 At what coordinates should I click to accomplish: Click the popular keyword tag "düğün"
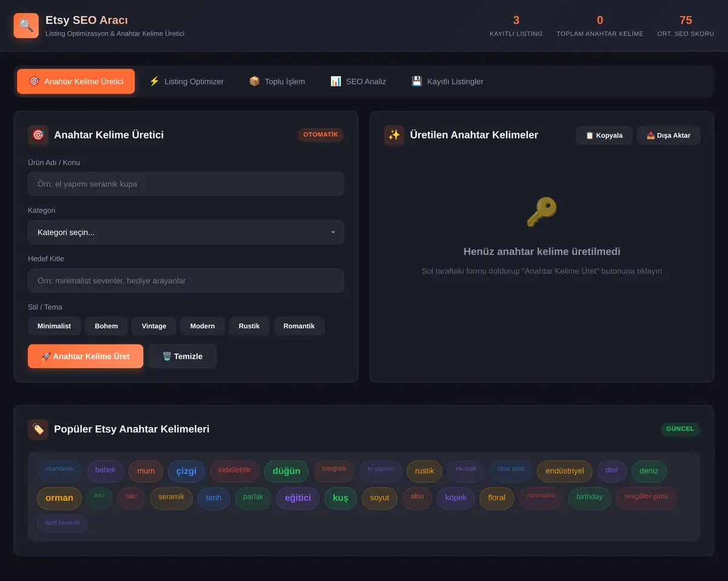(x=286, y=471)
